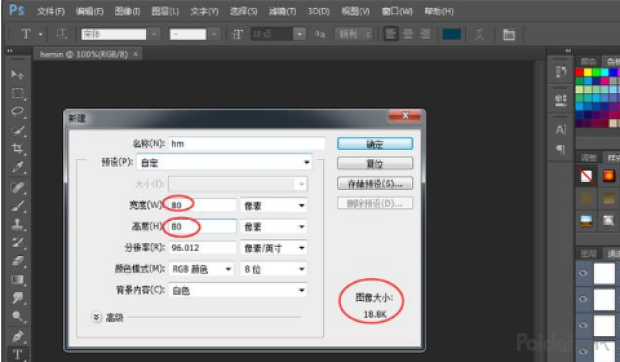Toggle the Character and Paragraph panels
This screenshot has height=362, width=620.
[x=508, y=35]
